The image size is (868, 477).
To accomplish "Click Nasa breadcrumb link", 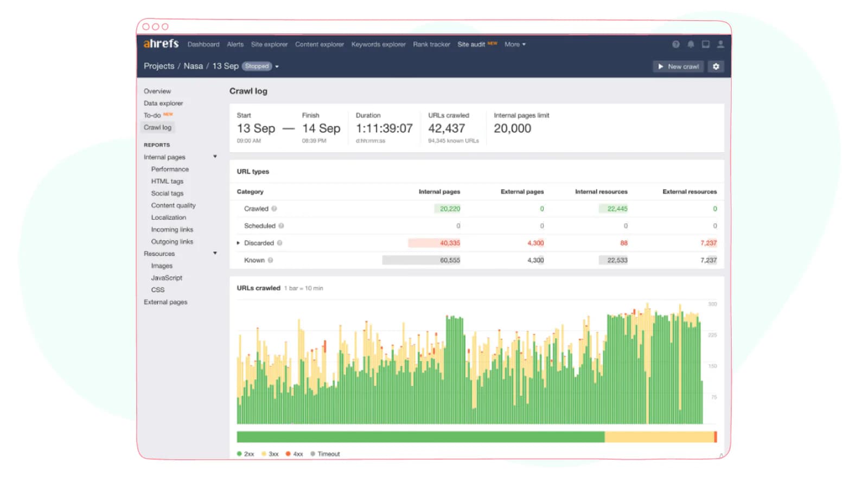I will coord(193,66).
